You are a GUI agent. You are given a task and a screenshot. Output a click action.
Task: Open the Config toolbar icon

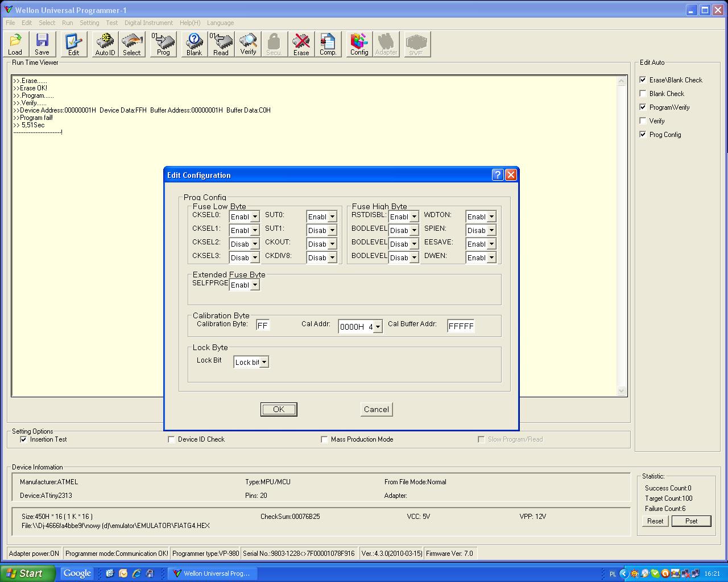pos(359,44)
